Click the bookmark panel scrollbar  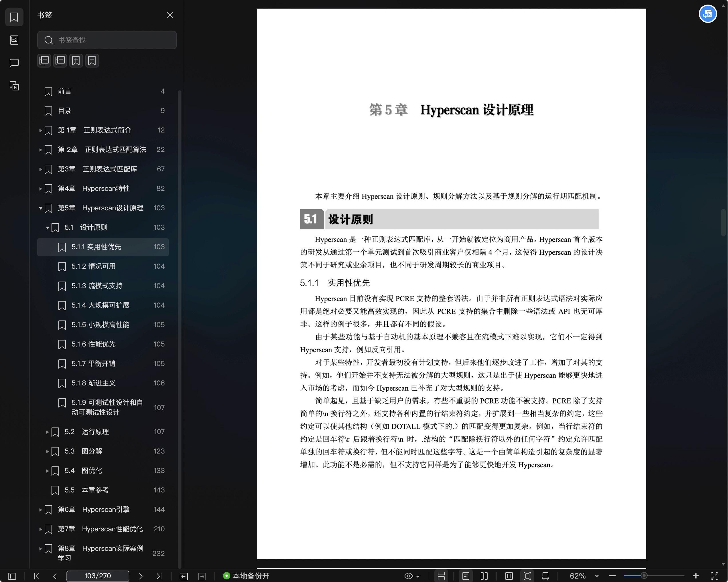point(180,329)
